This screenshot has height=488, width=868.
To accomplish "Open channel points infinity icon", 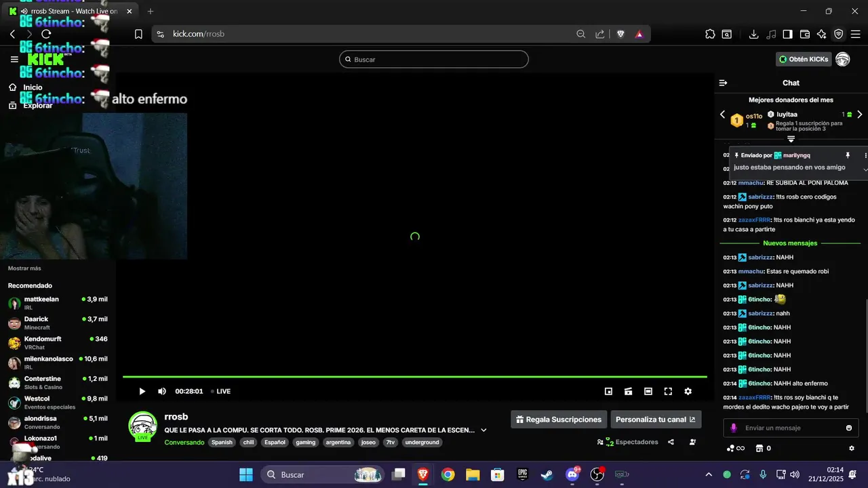I will [x=736, y=448].
